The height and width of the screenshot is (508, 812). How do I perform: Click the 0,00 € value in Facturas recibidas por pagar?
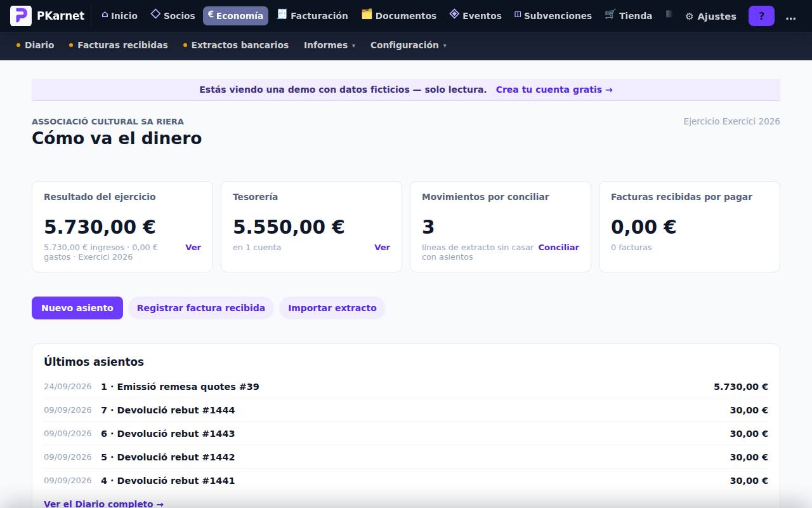(643, 227)
